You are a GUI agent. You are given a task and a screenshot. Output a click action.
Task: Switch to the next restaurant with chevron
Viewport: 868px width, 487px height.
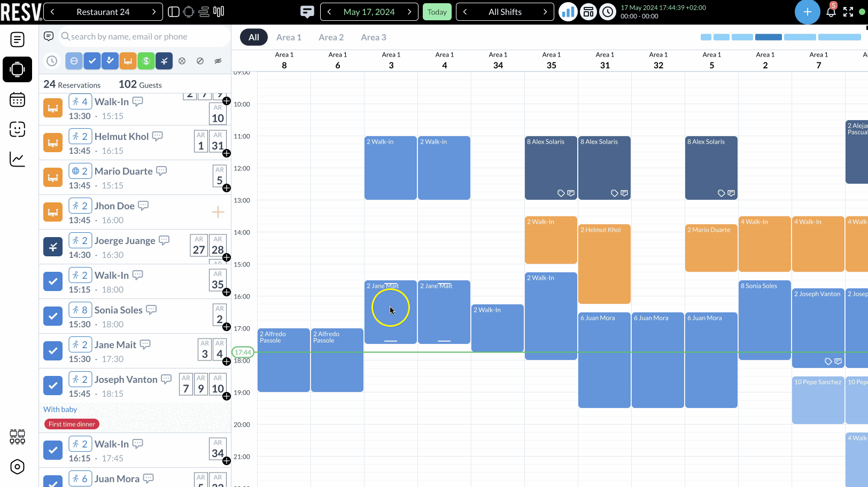click(x=154, y=11)
